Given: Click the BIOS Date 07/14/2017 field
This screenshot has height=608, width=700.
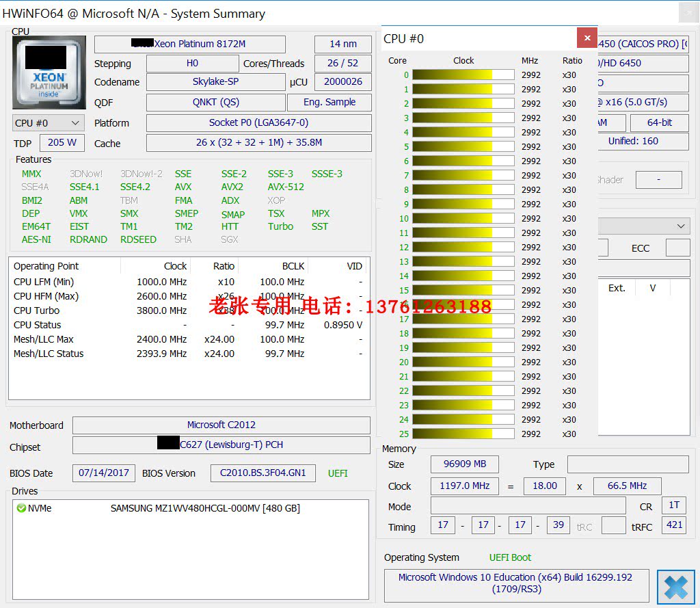Looking at the screenshot, I should [104, 473].
